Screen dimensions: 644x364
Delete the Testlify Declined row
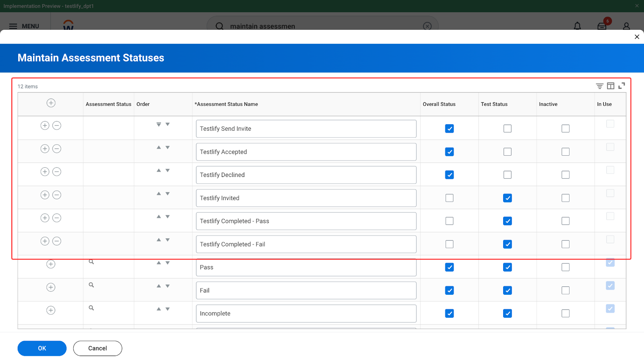coord(57,172)
